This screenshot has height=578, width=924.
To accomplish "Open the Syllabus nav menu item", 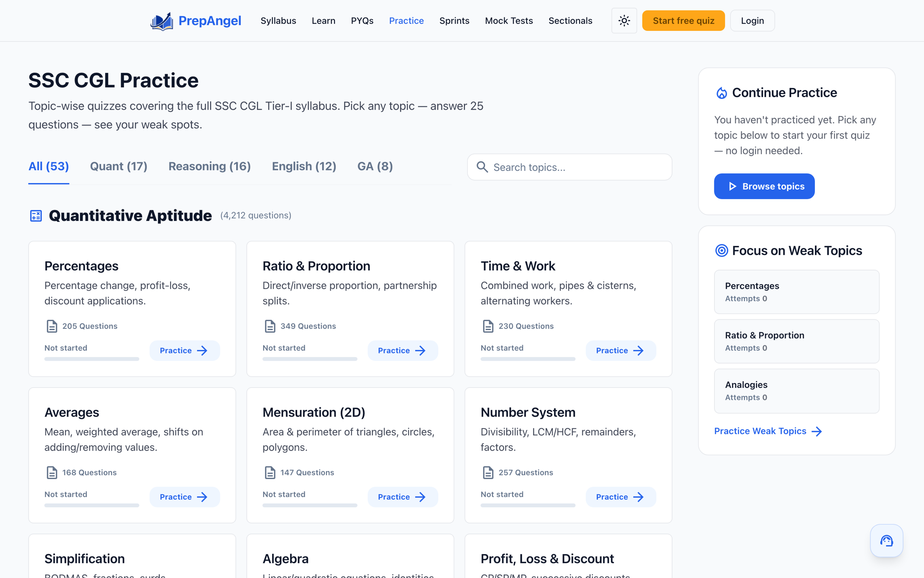I will [278, 21].
